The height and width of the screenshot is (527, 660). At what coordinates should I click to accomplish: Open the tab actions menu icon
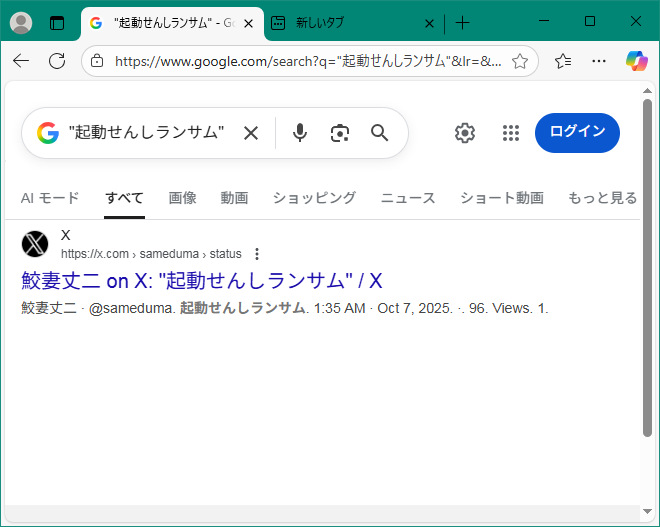tap(57, 23)
